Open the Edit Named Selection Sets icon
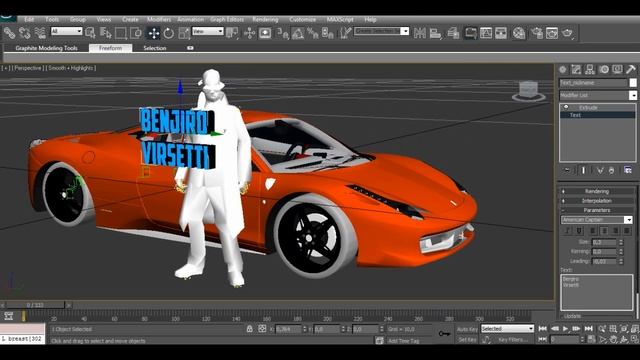 pos(345,33)
